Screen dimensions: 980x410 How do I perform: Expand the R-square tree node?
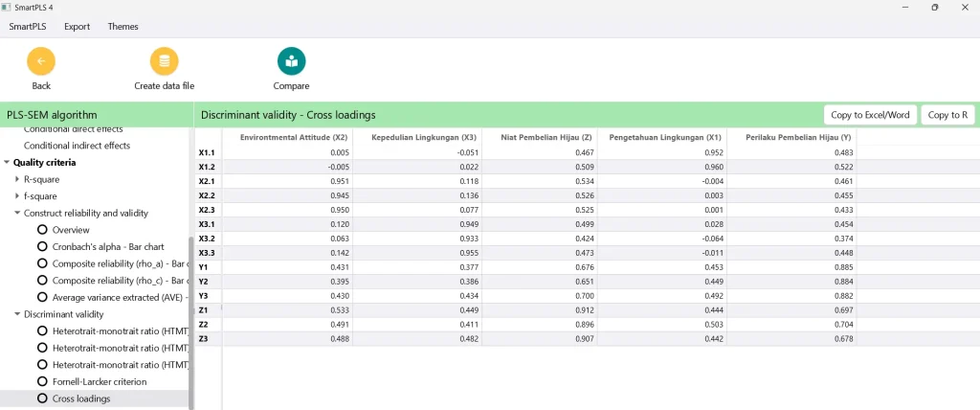(17, 179)
